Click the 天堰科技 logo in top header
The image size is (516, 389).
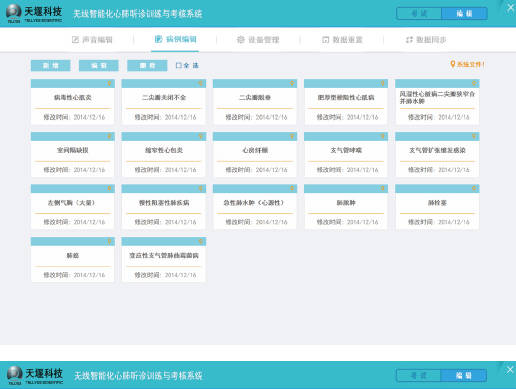[x=34, y=14]
